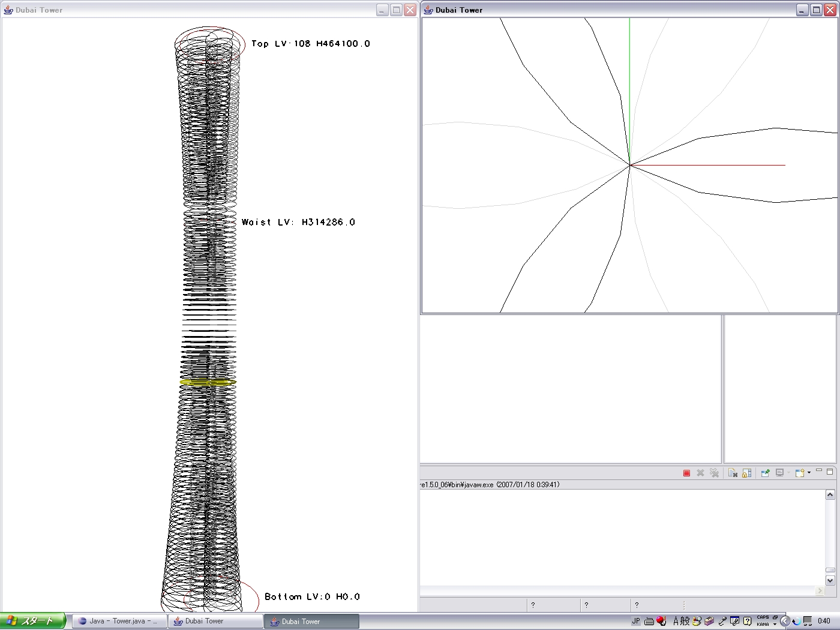This screenshot has height=630, width=840.
Task: Click the IME keyboard icon in language bar
Action: pos(649,622)
